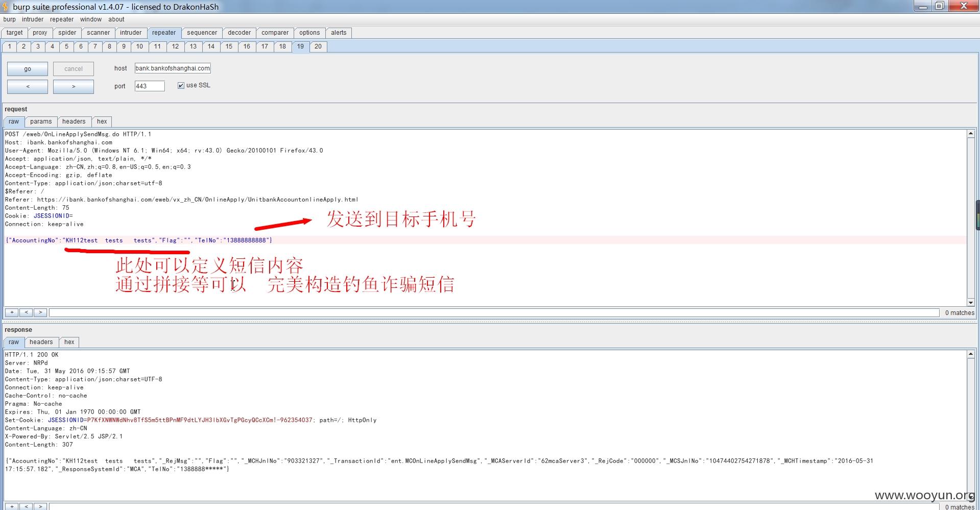Click request pane scroll up arrow
Screen dimensions: 980x510
click(970, 134)
